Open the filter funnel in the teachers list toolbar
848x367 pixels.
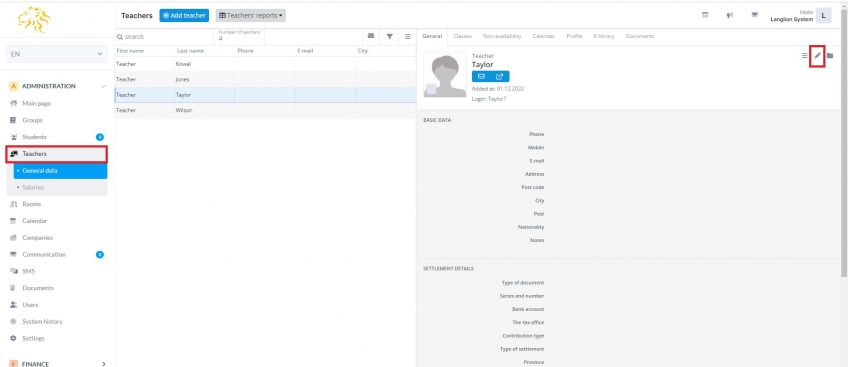pyautogui.click(x=389, y=36)
